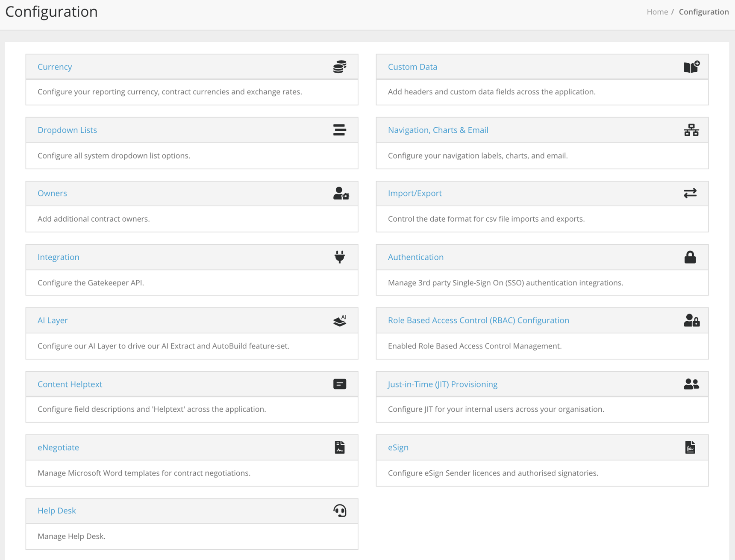This screenshot has height=560, width=735.
Task: Click the Just-in-Time Provisioning users icon
Action: [x=691, y=384]
